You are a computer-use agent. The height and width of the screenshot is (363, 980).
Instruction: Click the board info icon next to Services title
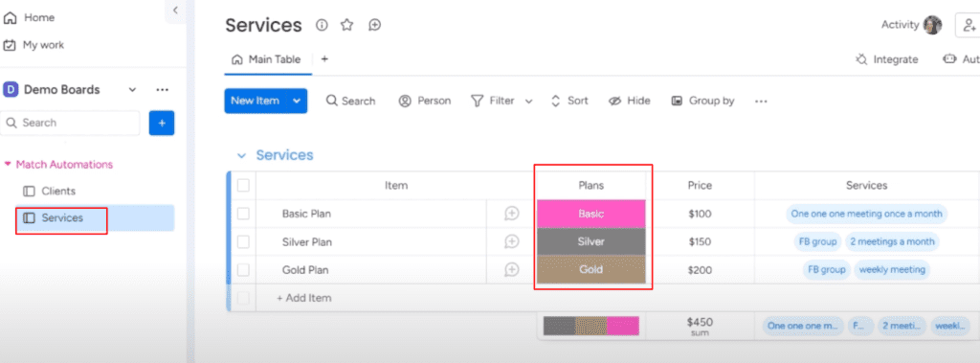(322, 25)
